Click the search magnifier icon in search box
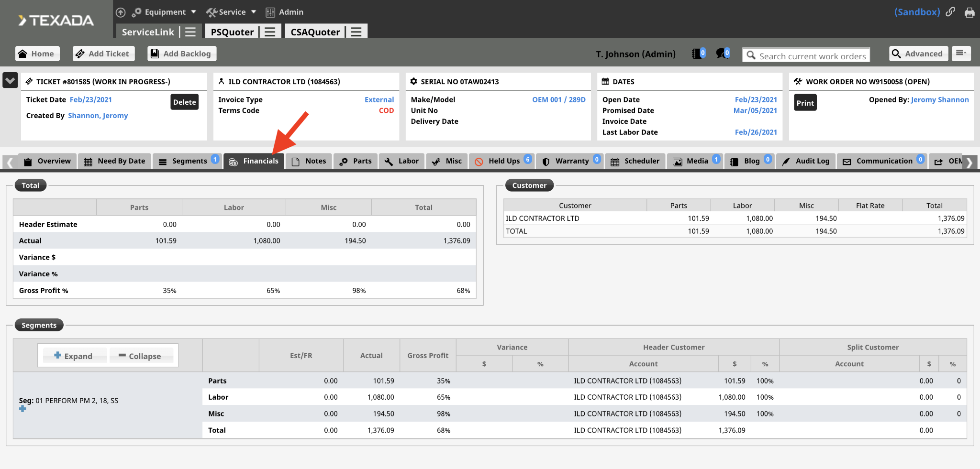 751,55
